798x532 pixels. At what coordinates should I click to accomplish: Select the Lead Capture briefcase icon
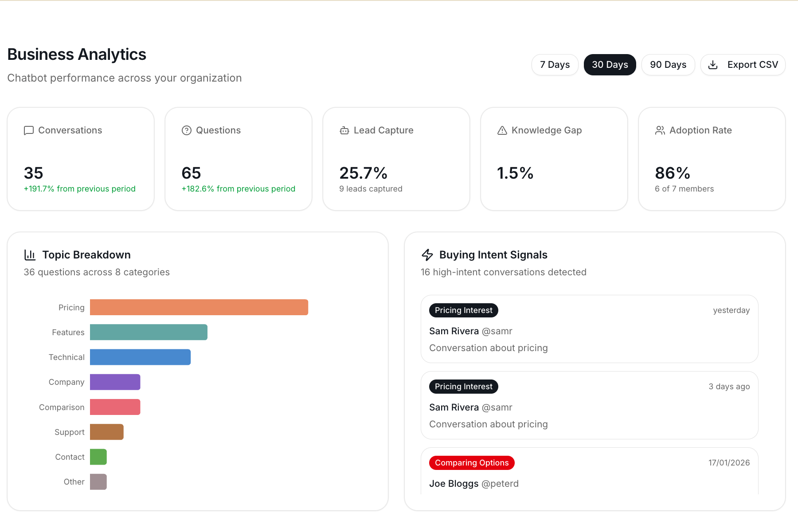(344, 130)
